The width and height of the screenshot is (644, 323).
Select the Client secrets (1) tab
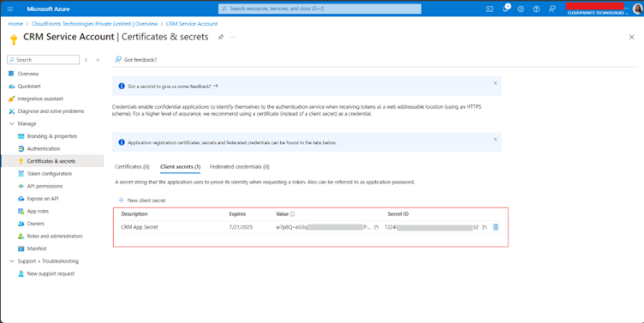coord(180,167)
